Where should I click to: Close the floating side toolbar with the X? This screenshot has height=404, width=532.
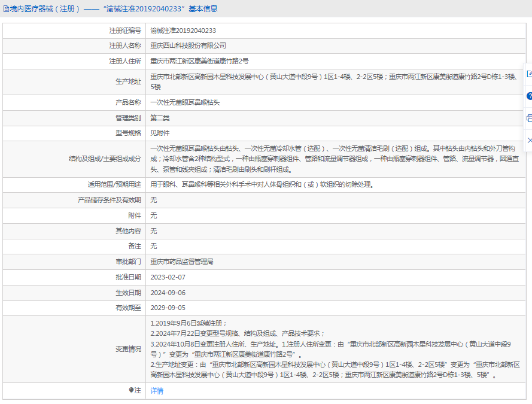pos(529,140)
